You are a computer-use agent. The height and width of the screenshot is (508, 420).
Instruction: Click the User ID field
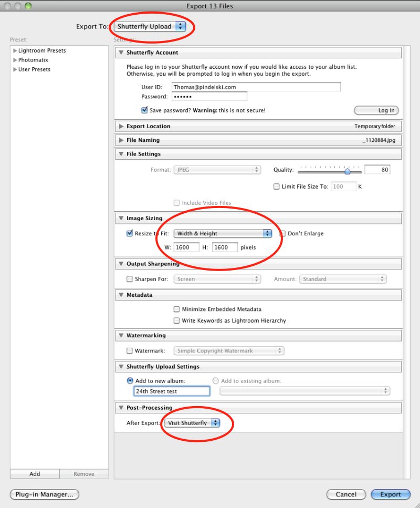tap(256, 87)
